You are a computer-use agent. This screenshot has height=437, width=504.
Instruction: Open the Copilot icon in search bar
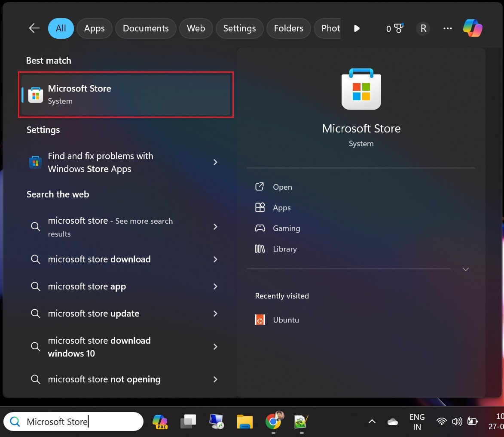point(473,28)
